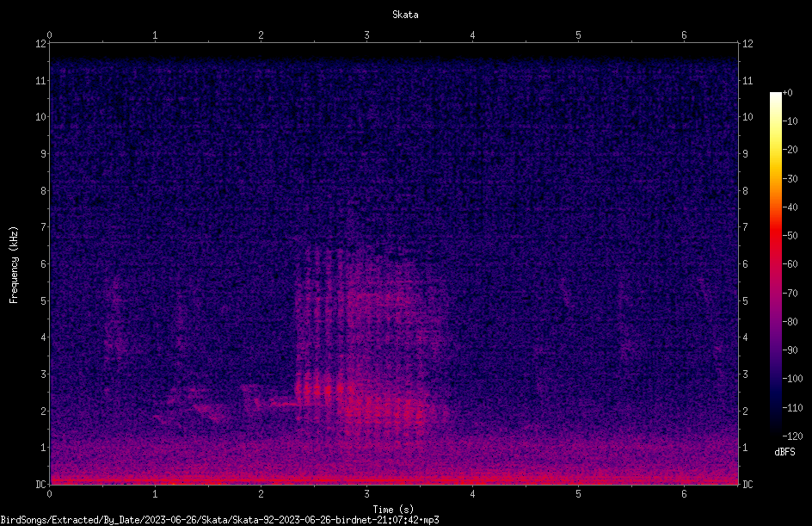Click the 'DC' label on right frequency axis

point(747,484)
